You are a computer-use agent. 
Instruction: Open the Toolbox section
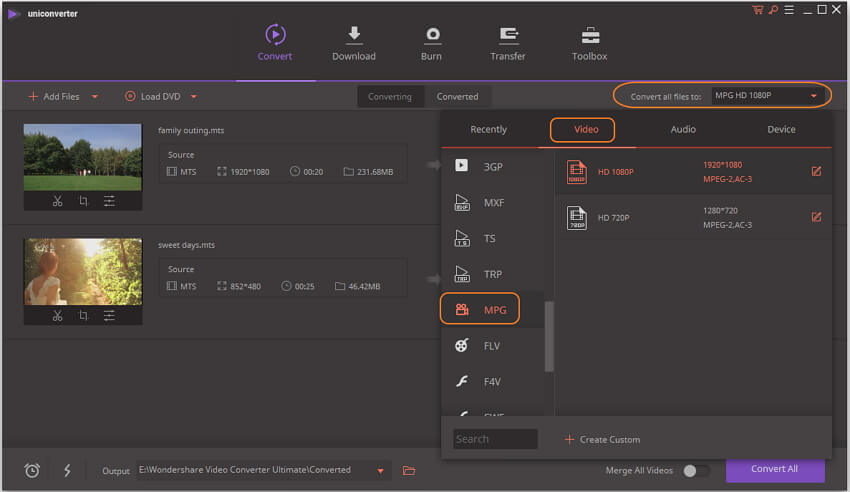(x=590, y=43)
